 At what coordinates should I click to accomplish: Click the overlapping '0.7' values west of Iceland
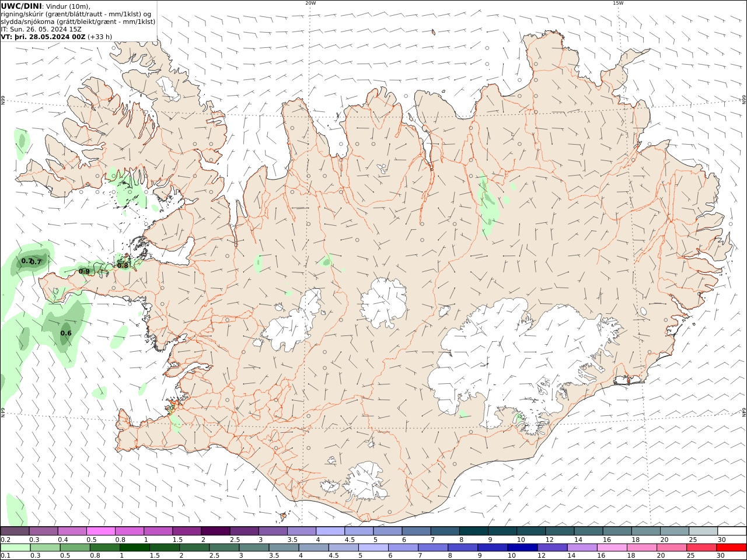32,261
